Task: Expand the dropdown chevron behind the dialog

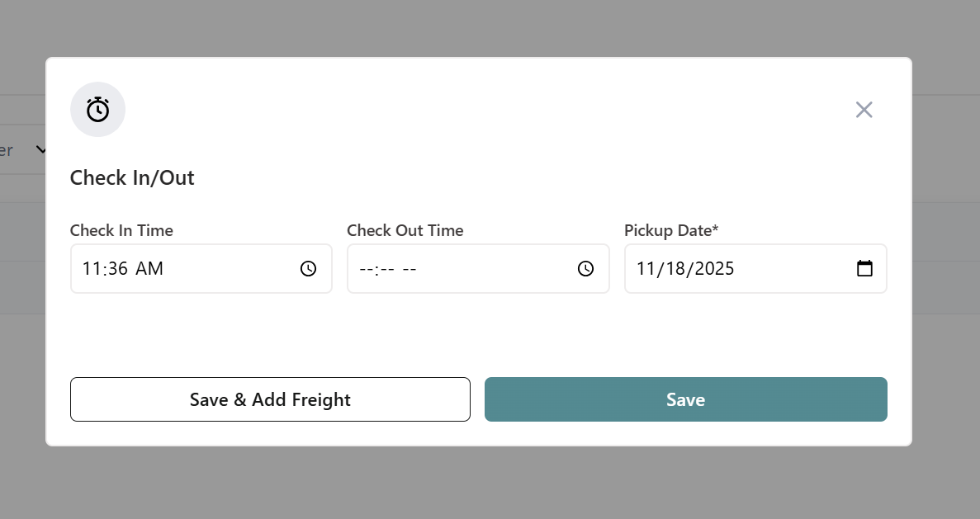Action: click(x=41, y=149)
